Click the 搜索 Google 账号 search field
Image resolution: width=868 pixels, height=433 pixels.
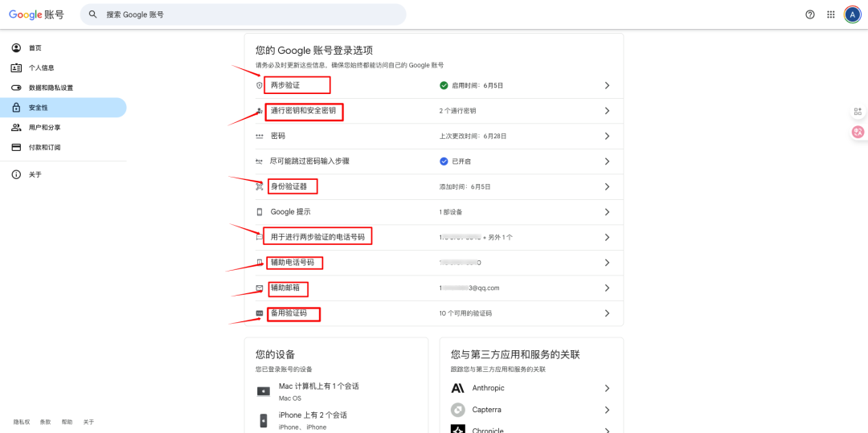(x=243, y=14)
